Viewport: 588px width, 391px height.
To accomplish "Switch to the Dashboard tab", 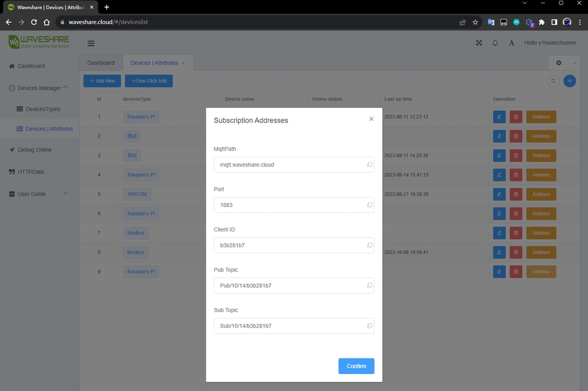I will [101, 63].
